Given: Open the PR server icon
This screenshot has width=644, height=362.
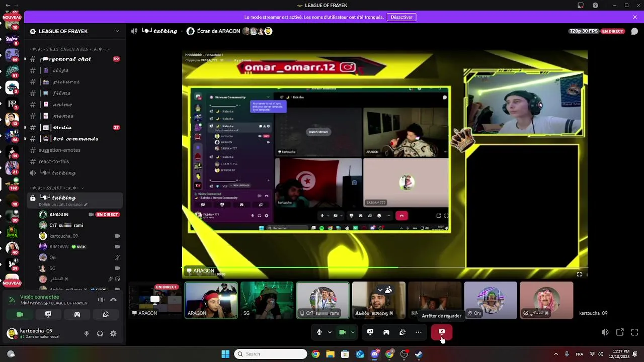Looking at the screenshot, I should point(12,104).
